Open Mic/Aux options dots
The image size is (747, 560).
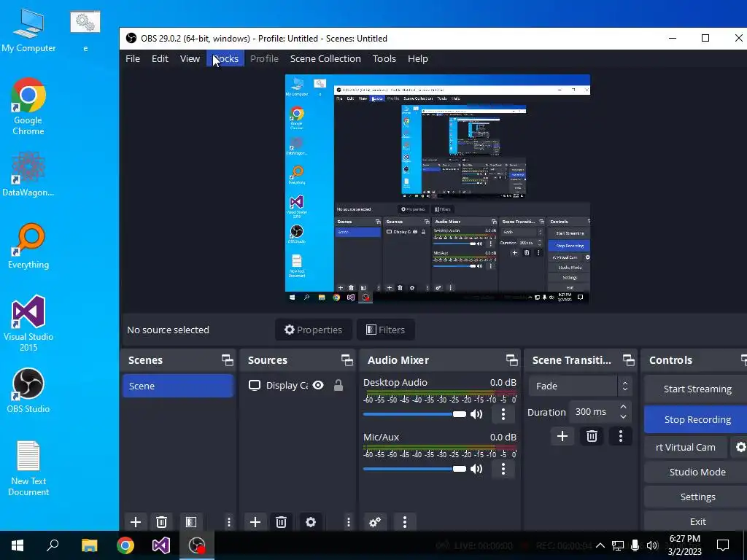(x=503, y=469)
